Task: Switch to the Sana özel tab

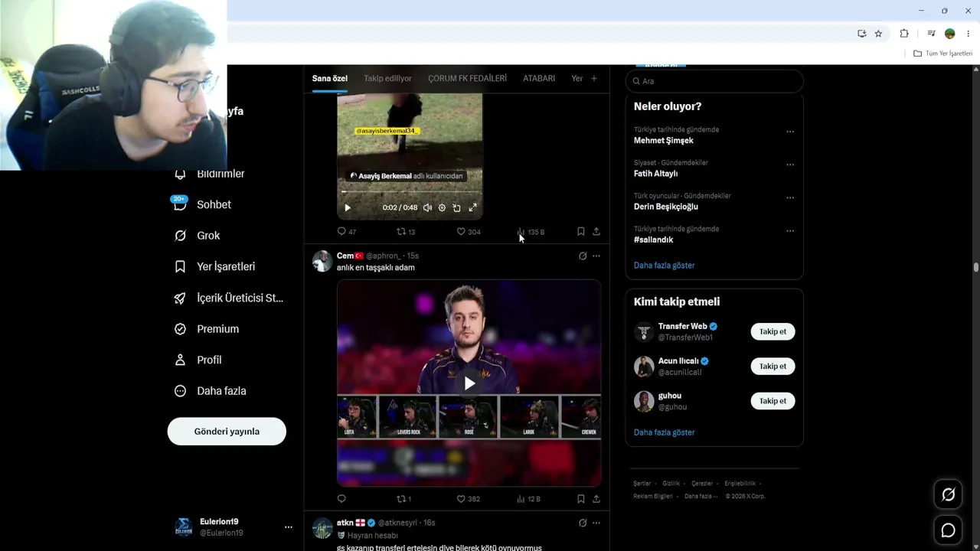Action: (x=330, y=78)
